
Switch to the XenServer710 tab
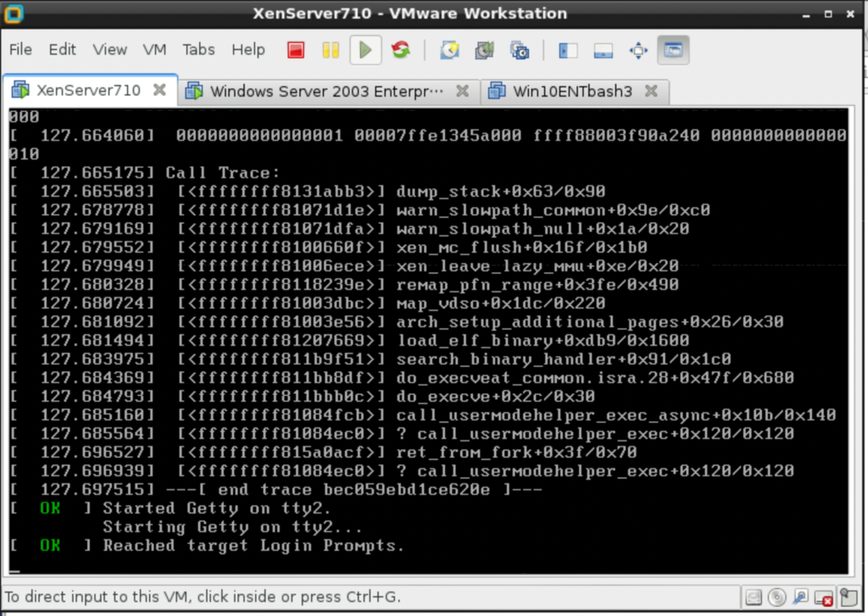point(90,90)
